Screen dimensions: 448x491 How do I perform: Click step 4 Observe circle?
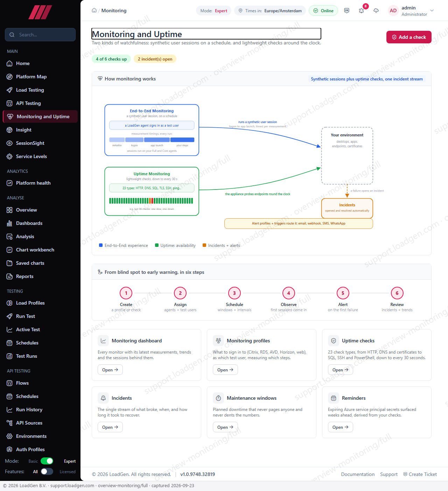tap(289, 293)
